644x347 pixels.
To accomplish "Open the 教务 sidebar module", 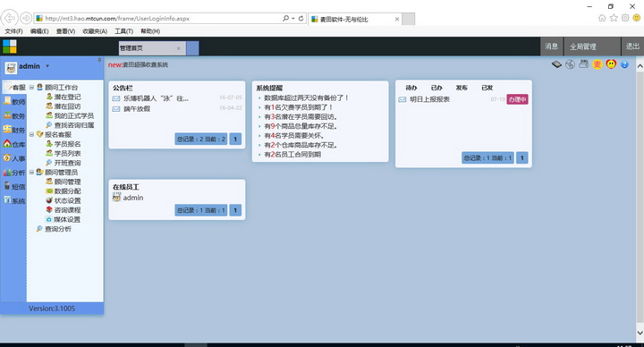I will tap(14, 115).
